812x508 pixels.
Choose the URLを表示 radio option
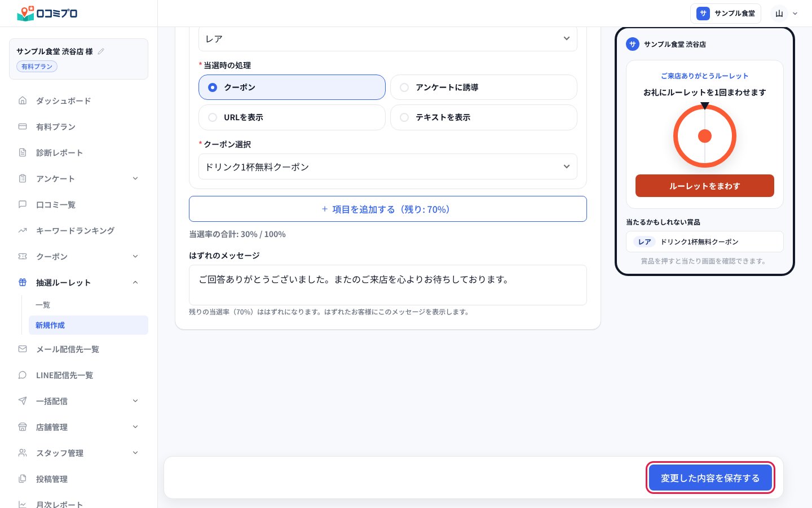tap(292, 117)
